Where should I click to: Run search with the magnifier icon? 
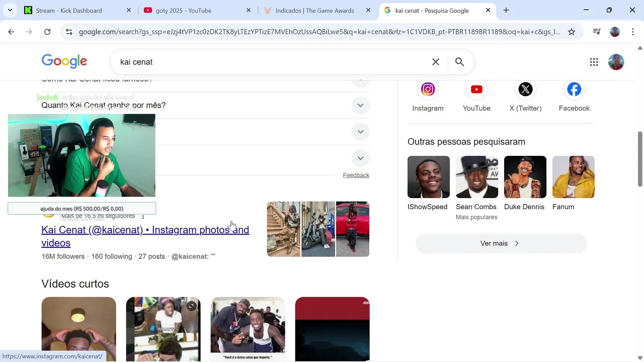pyautogui.click(x=459, y=62)
